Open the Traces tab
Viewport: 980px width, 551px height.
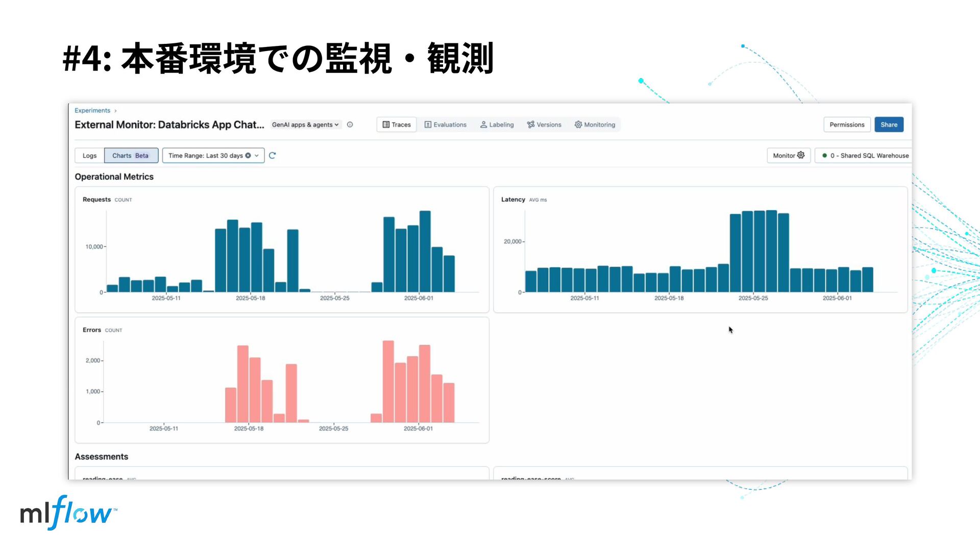[397, 124]
